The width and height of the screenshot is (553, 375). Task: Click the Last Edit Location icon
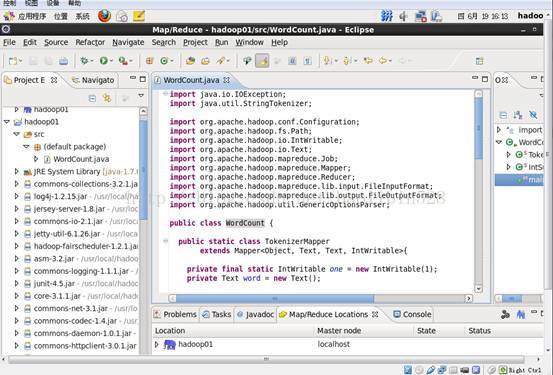coord(368,61)
